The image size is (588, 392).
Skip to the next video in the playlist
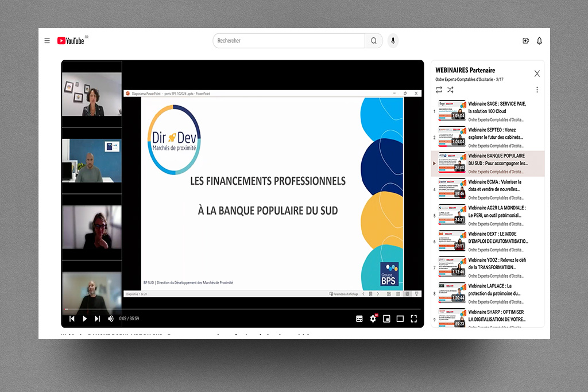(97, 319)
